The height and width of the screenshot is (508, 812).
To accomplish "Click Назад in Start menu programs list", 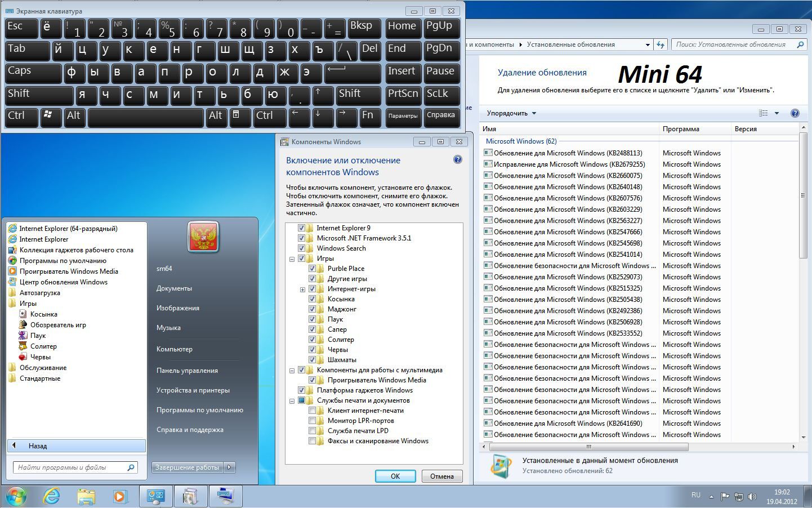I will coord(77,445).
